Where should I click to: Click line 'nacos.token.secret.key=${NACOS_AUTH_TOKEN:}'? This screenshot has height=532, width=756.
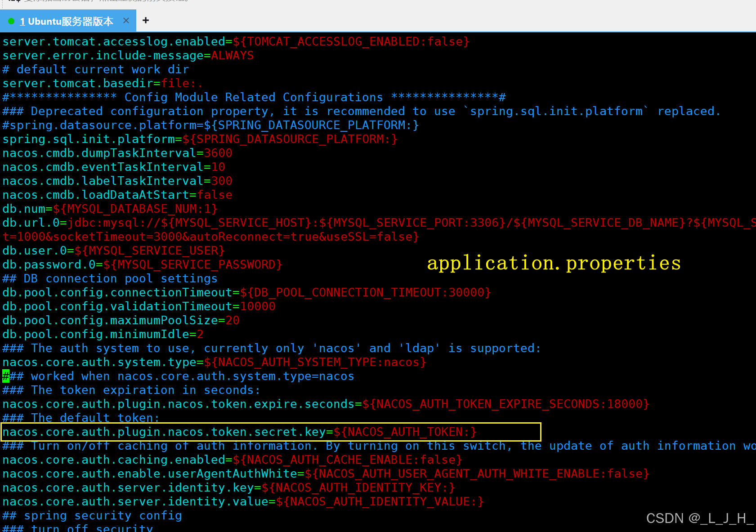(x=240, y=432)
